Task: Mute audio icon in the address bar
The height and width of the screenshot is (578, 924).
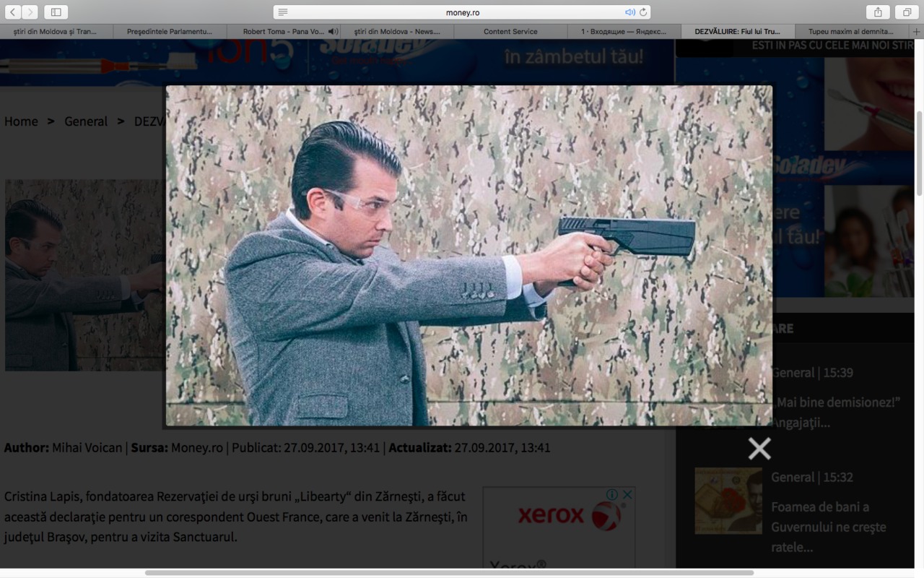Action: click(629, 12)
